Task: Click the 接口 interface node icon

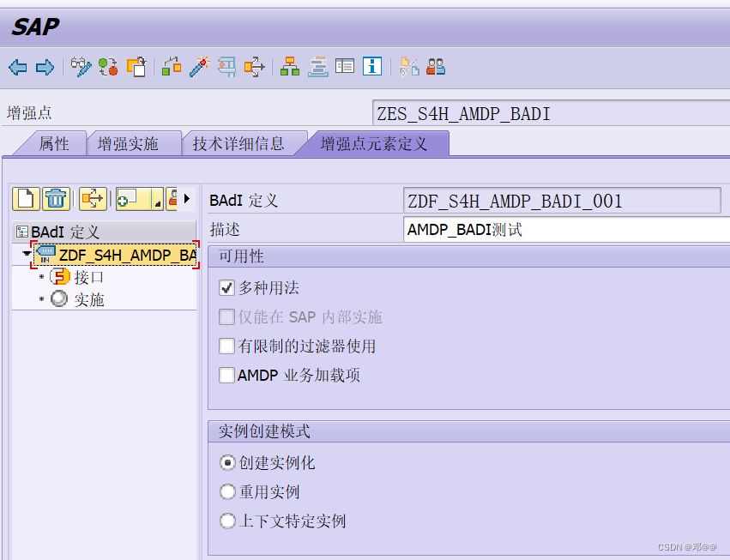Action: point(59,277)
